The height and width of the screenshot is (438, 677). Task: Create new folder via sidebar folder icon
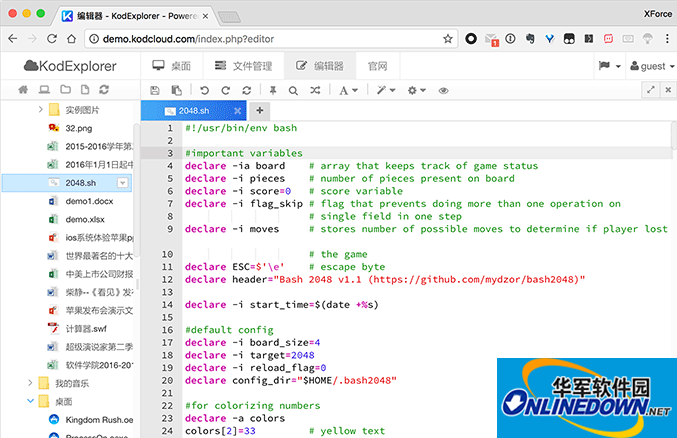click(x=65, y=89)
